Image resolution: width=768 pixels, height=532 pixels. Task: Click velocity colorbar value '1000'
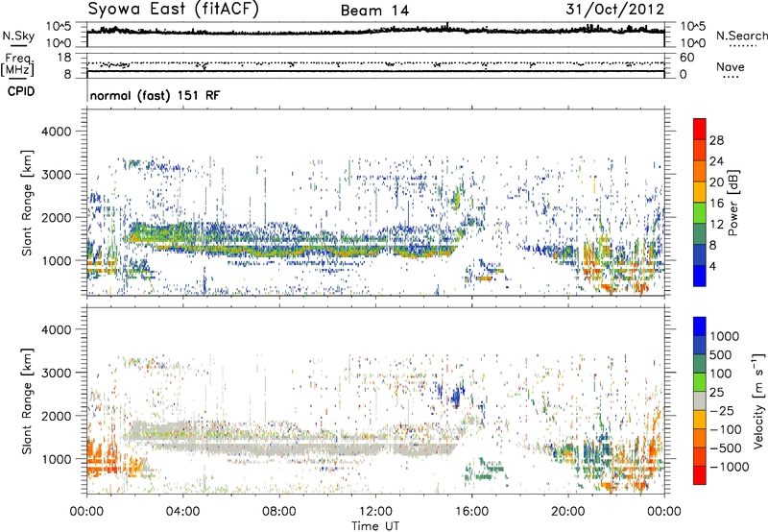[x=725, y=336]
